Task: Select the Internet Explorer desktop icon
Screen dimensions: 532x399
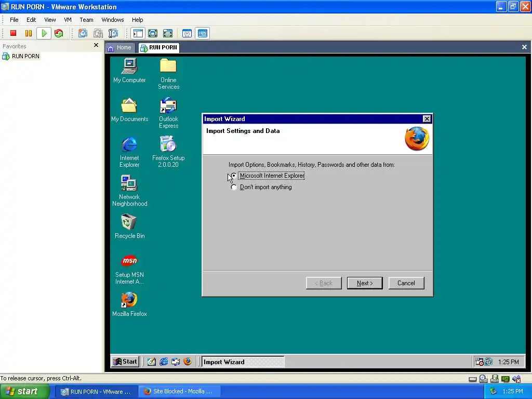Action: [x=129, y=152]
